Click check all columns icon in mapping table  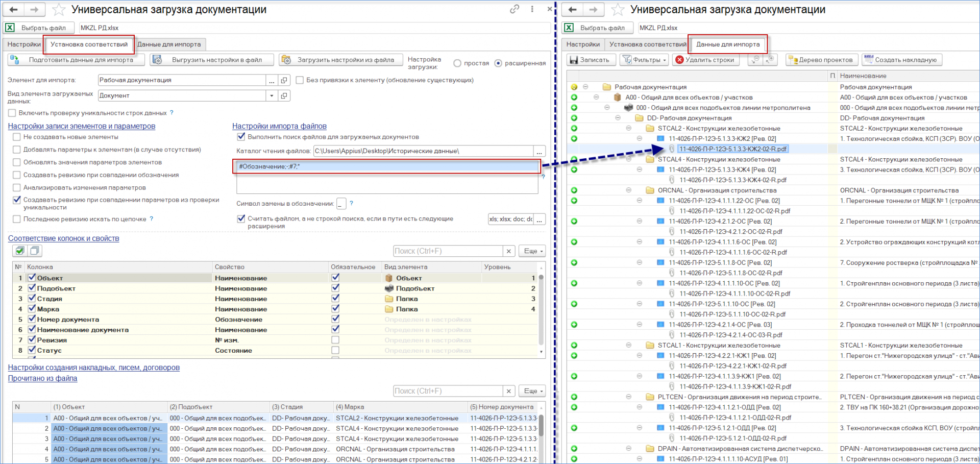tap(20, 251)
